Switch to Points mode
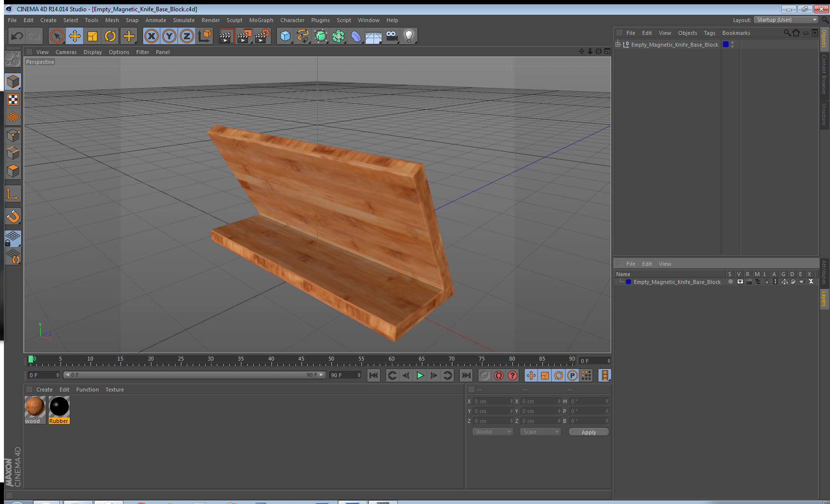This screenshot has height=504, width=830. coord(13,135)
